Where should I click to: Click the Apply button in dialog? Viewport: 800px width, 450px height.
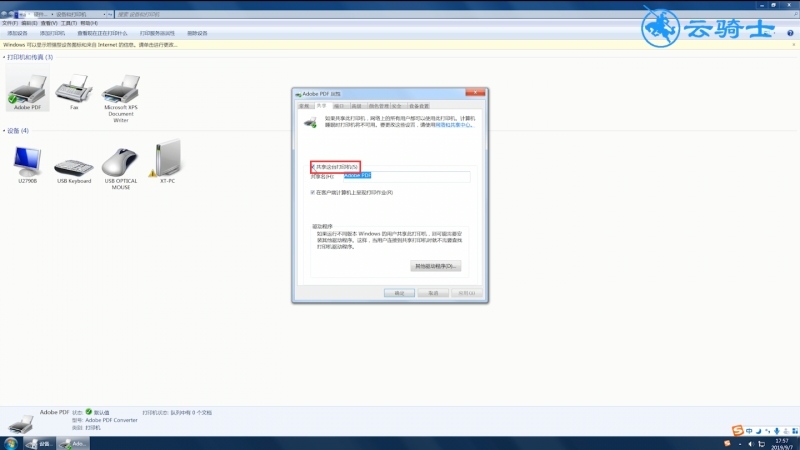click(x=466, y=293)
